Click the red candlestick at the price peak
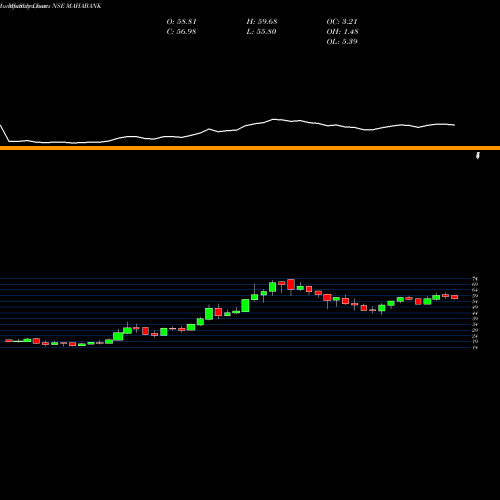 point(291,284)
